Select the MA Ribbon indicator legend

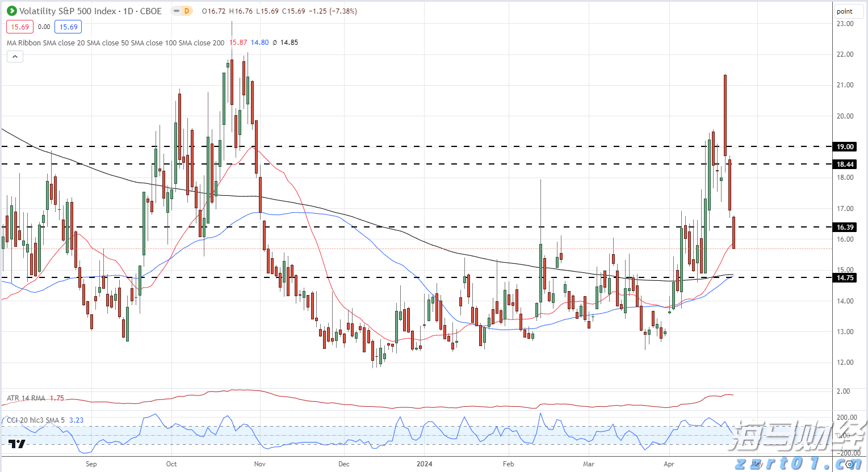pos(115,43)
